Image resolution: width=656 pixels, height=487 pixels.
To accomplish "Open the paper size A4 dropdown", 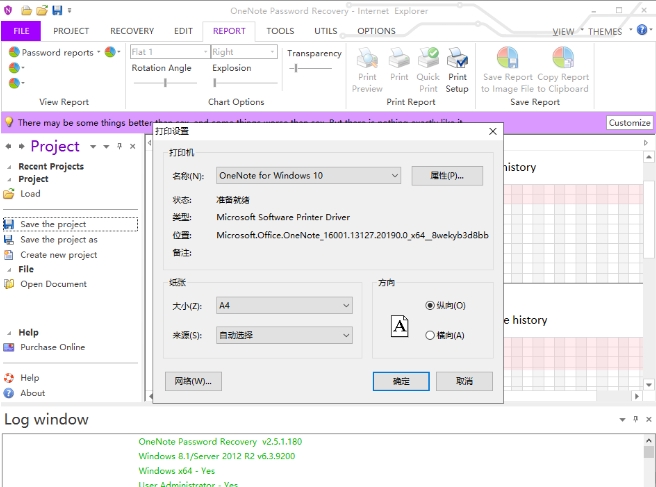I will click(x=284, y=305).
